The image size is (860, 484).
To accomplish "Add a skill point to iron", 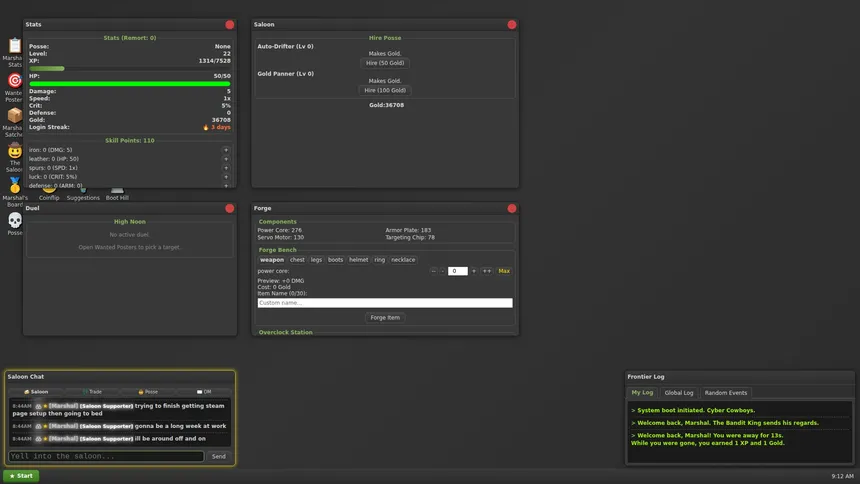I will [225, 150].
